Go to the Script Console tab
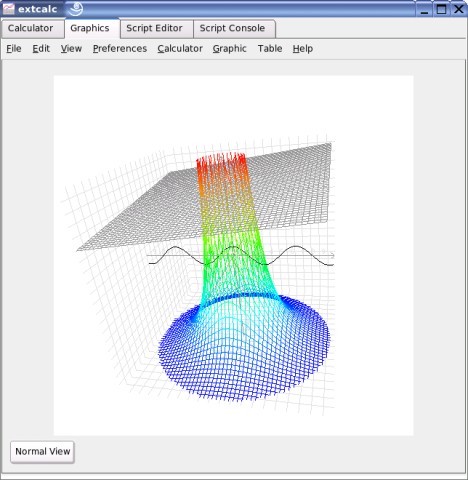The image size is (468, 480). tap(234, 29)
